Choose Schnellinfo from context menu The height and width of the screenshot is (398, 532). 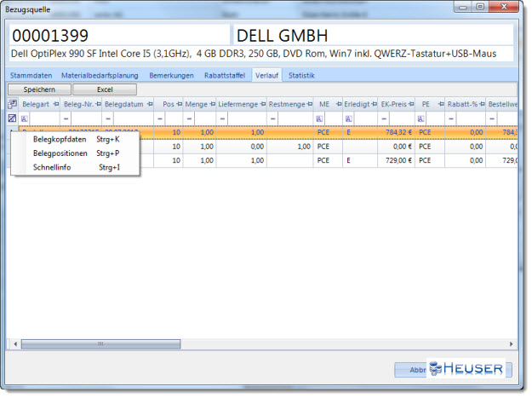coord(75,167)
